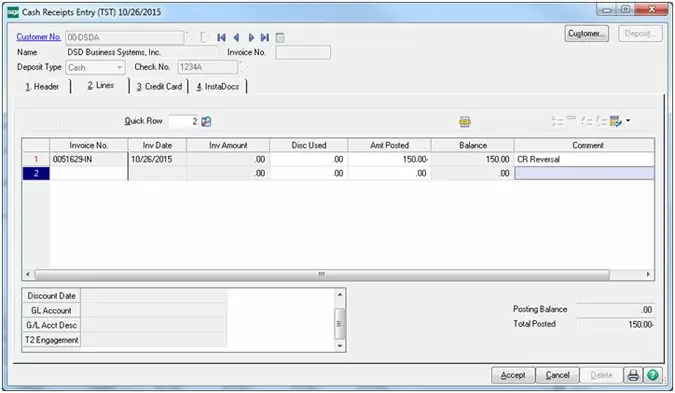675x393 pixels.
Task: Click the horizontal scrollbar of the lines grid
Action: point(322,274)
